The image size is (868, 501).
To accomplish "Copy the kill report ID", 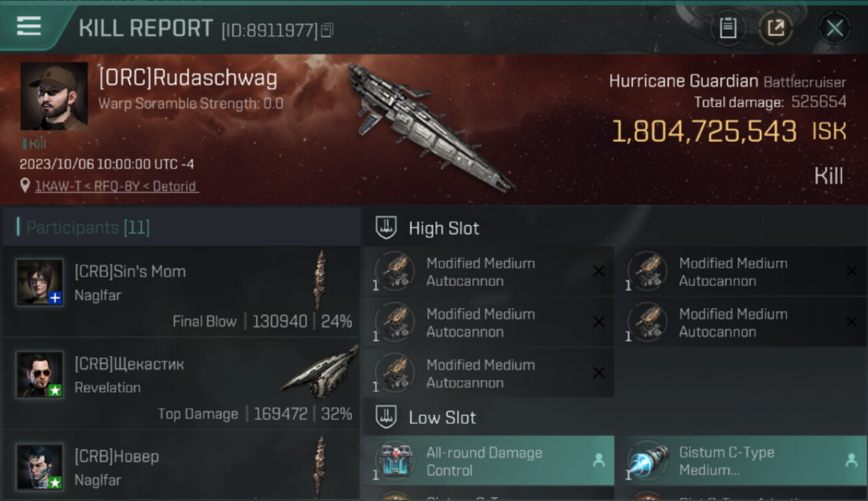I will [327, 30].
